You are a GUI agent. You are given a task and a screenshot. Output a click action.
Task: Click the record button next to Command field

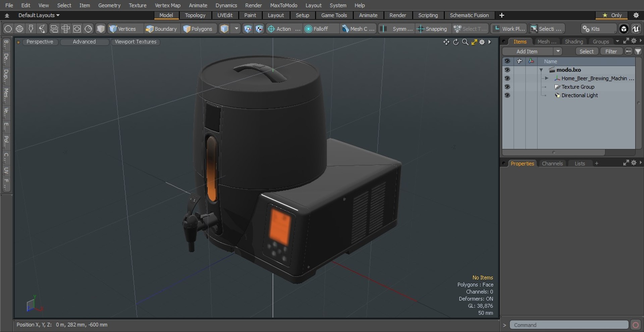[x=635, y=325]
